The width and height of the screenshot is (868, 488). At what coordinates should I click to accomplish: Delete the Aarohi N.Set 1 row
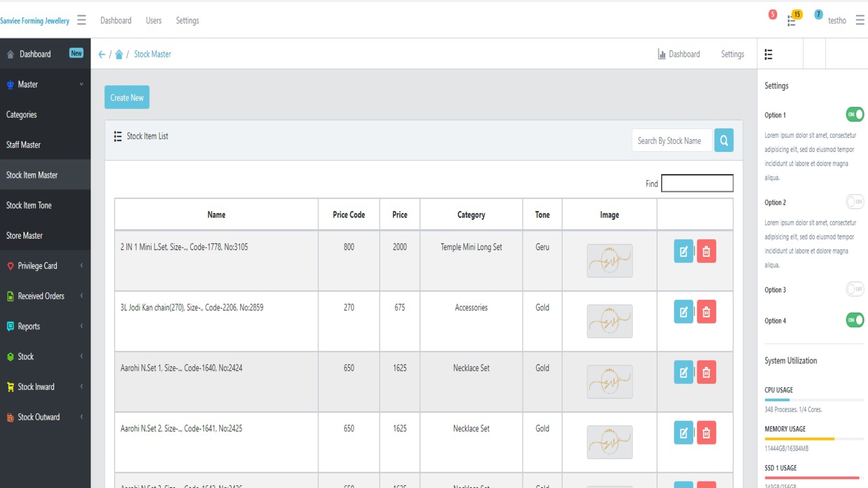706,373
